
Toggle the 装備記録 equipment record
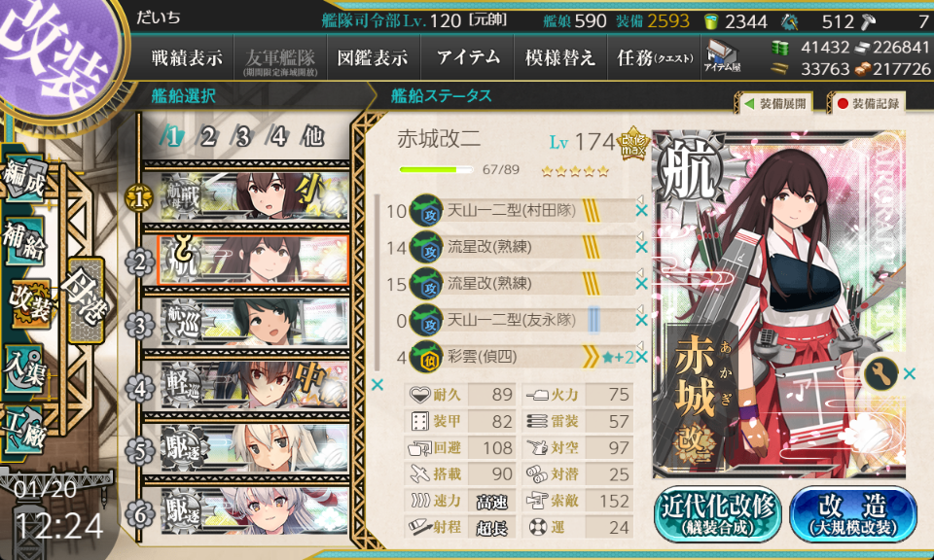[867, 104]
